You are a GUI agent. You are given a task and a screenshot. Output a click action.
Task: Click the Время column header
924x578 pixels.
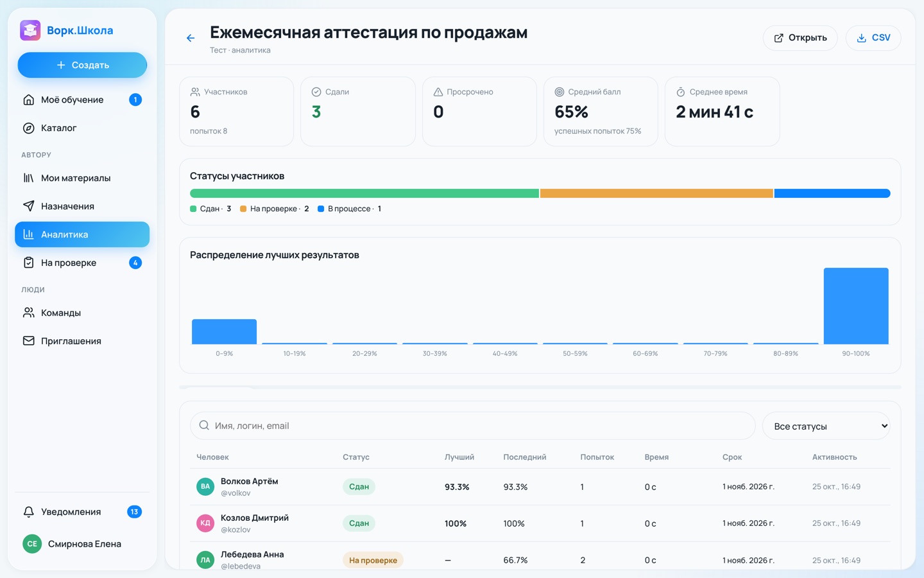coord(656,457)
